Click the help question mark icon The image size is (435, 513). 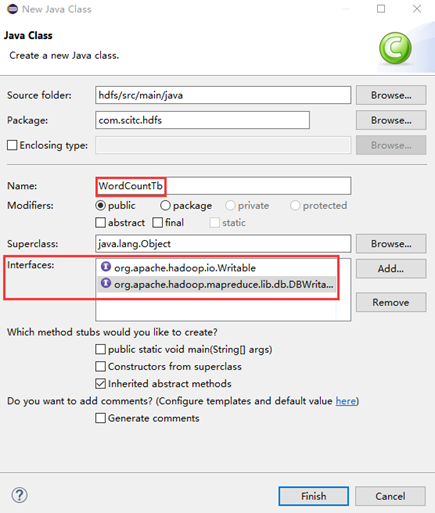pos(20,495)
